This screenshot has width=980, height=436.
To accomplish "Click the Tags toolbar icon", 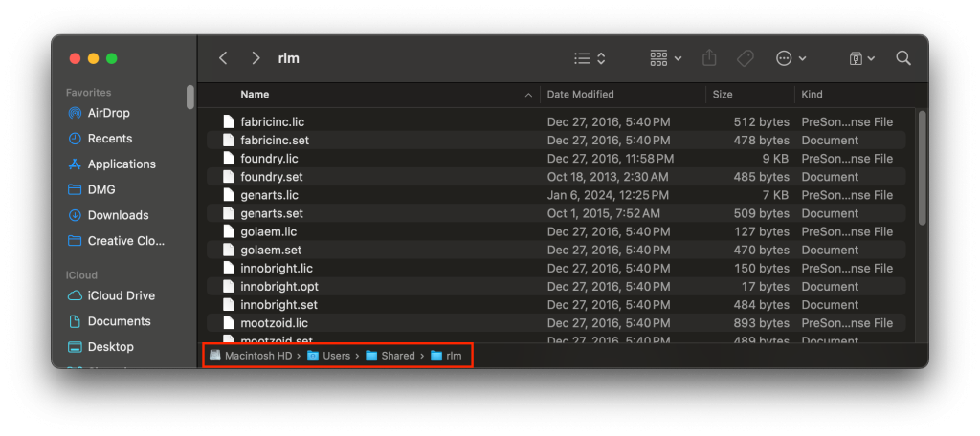I will (746, 58).
